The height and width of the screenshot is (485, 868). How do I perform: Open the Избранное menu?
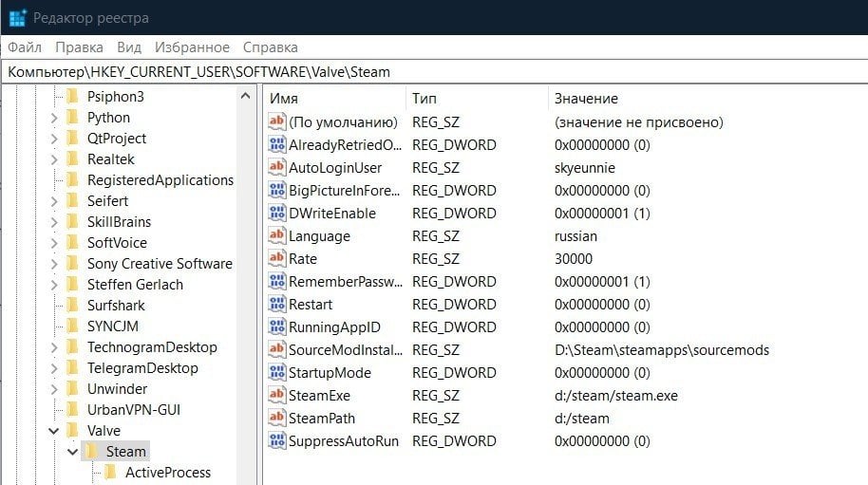click(192, 47)
